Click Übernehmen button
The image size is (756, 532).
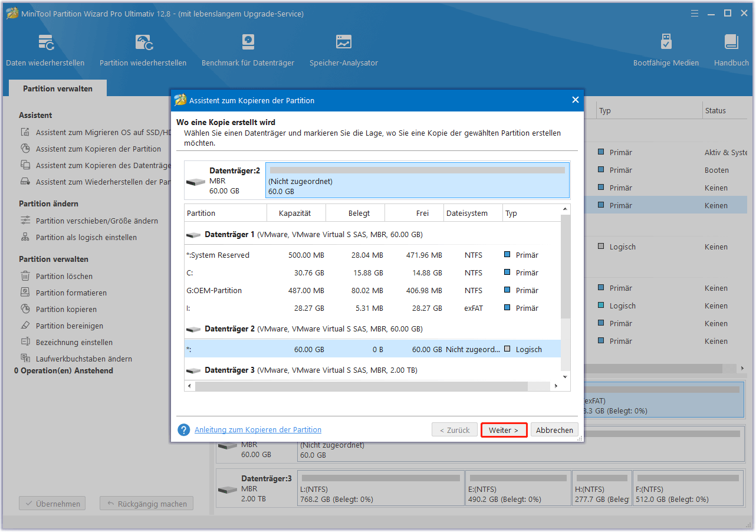click(52, 504)
